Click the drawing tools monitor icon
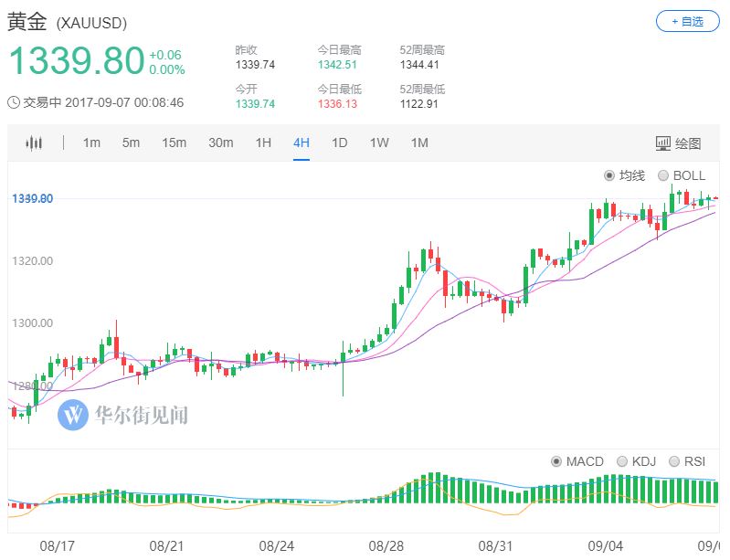 point(663,143)
